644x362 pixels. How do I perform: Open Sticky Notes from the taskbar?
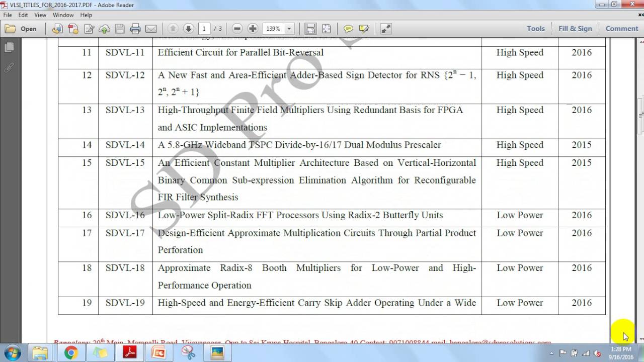tap(100, 353)
